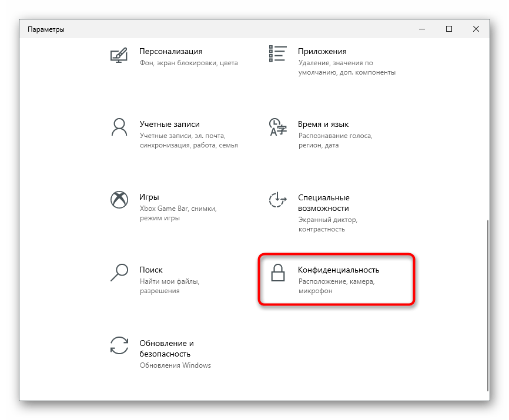Open the Игры category heading
This screenshot has width=509, height=420.
coord(149,197)
